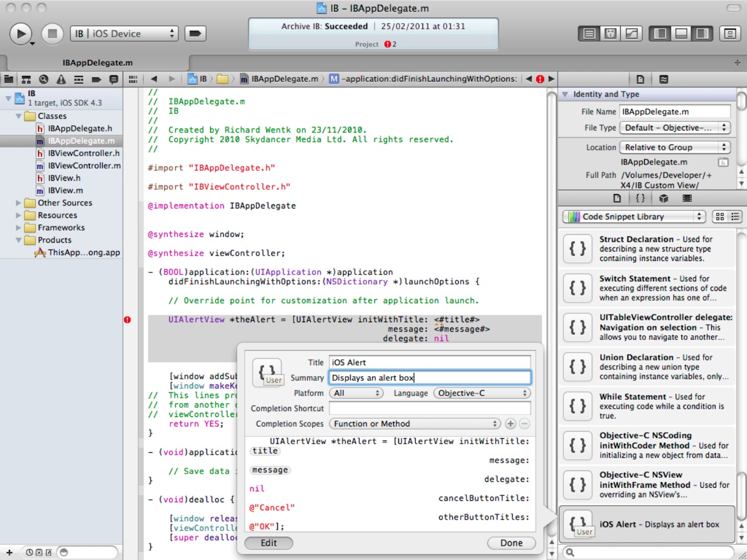Show the File inspector icon

point(640,79)
